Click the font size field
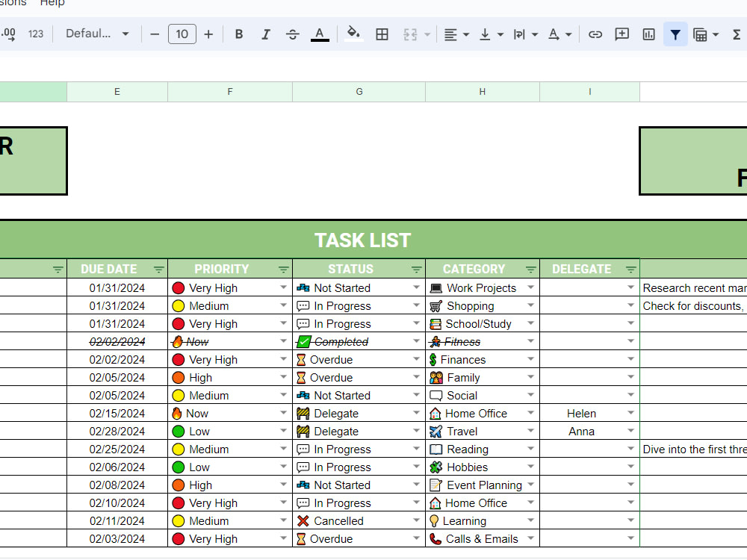Image resolution: width=747 pixels, height=560 pixels. 182,34
